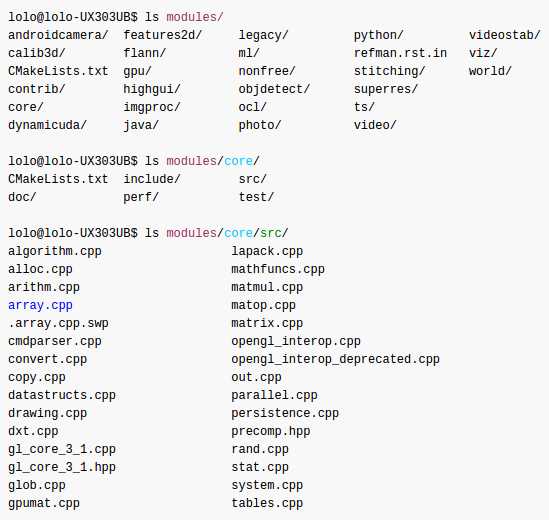Select the .array.cpp.swp swap file entry
This screenshot has height=520, width=549.
click(58, 324)
